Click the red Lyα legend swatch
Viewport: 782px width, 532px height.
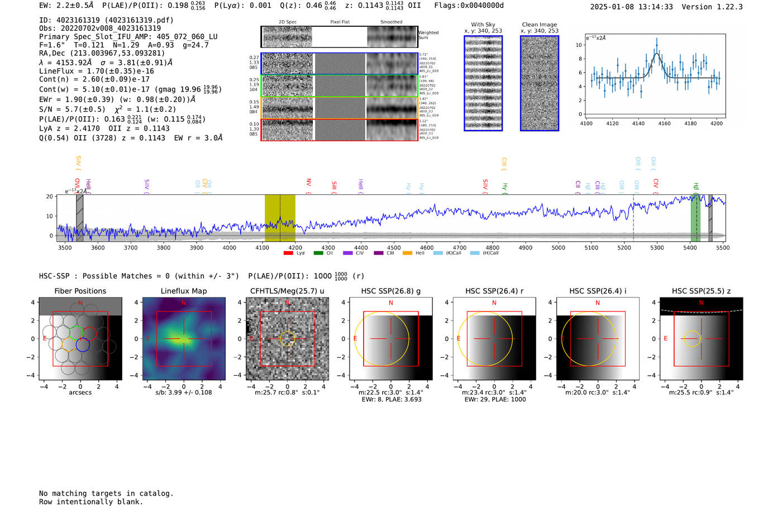[288, 253]
